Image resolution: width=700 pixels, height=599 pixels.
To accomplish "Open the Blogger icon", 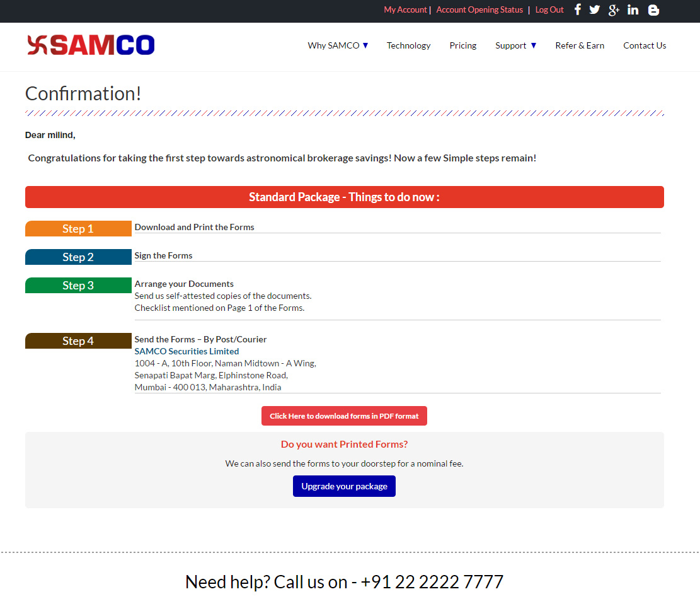I will click(653, 10).
